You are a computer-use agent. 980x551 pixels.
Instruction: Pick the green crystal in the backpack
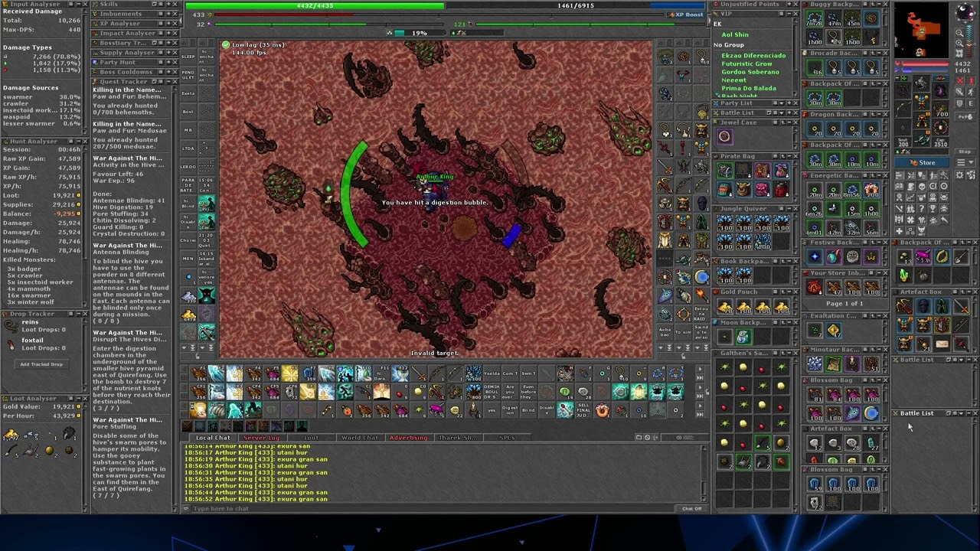[904, 275]
